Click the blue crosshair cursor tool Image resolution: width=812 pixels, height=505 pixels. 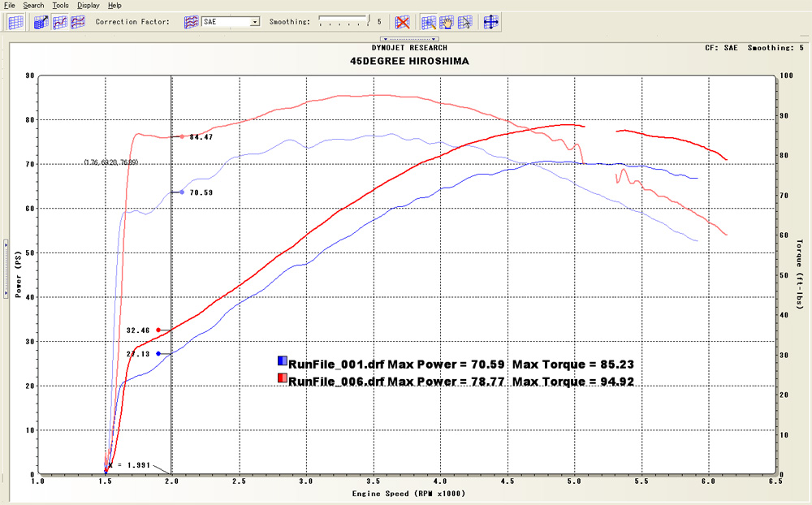click(x=490, y=22)
